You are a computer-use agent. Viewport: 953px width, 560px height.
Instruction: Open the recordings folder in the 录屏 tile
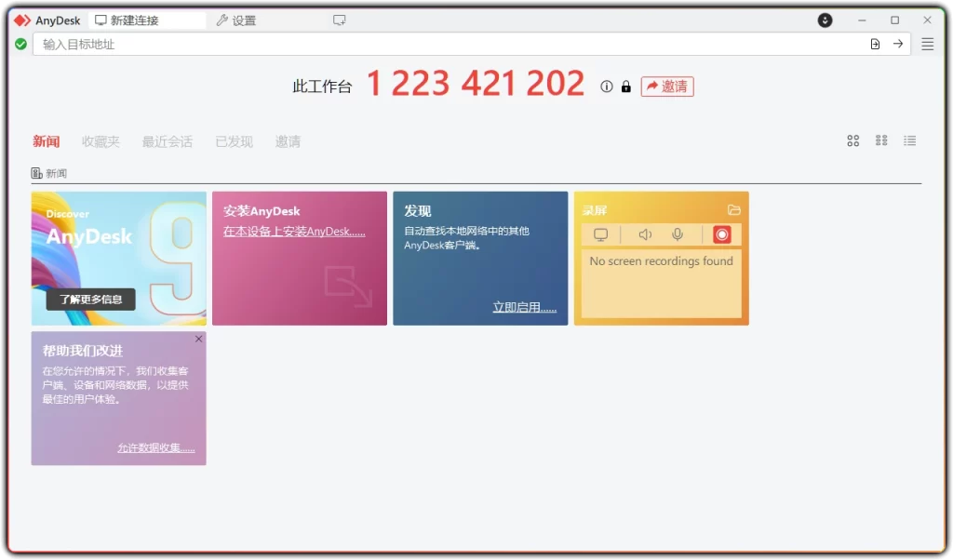click(x=734, y=209)
